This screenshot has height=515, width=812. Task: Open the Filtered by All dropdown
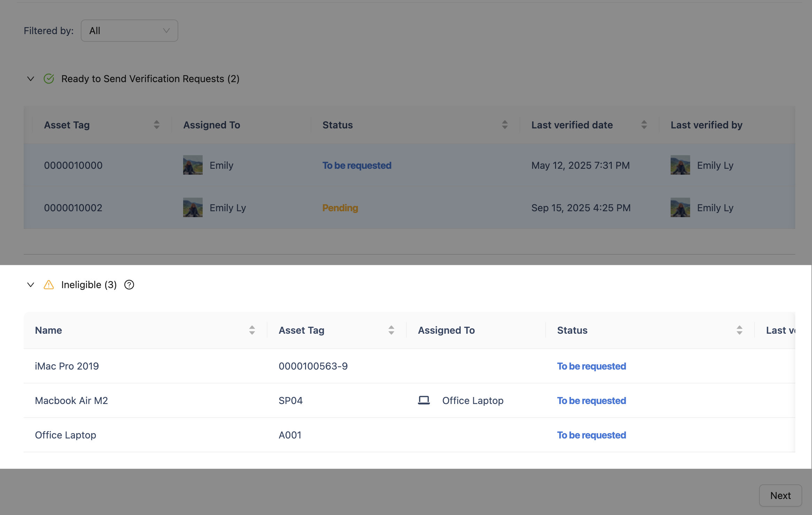click(x=130, y=31)
